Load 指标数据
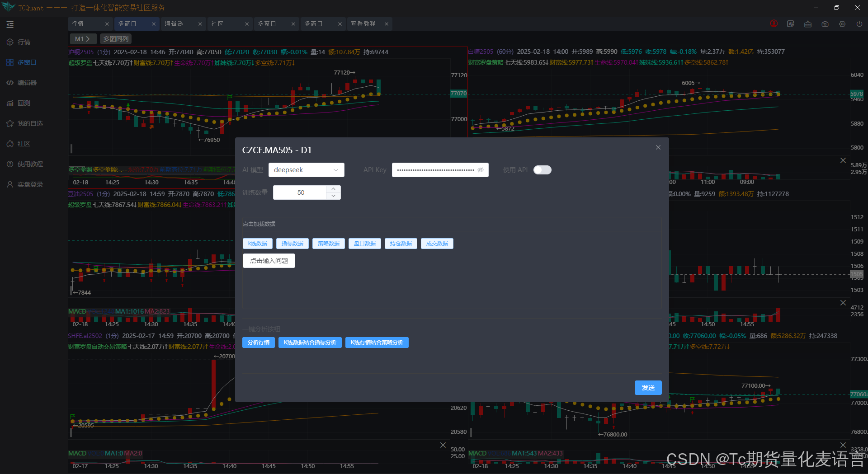This screenshot has width=868, height=474. [x=292, y=244]
